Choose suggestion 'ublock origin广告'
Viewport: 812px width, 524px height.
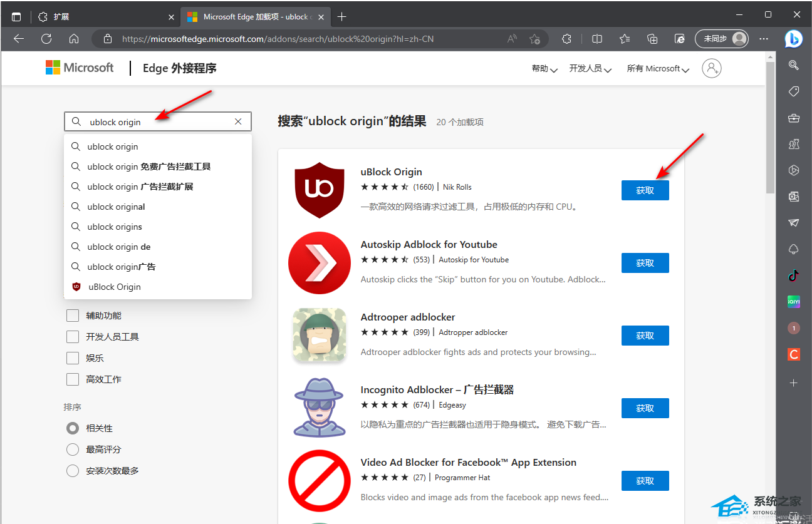point(158,267)
